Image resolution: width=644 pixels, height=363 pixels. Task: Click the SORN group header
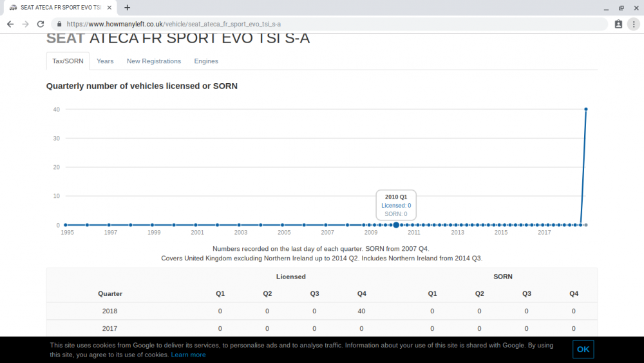[503, 277]
